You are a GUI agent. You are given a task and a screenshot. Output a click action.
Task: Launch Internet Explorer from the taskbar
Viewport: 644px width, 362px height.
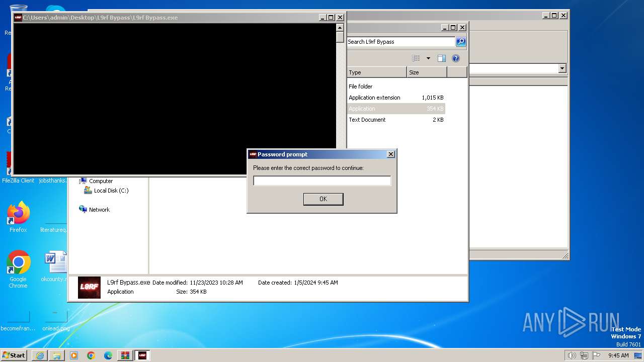click(x=40, y=355)
